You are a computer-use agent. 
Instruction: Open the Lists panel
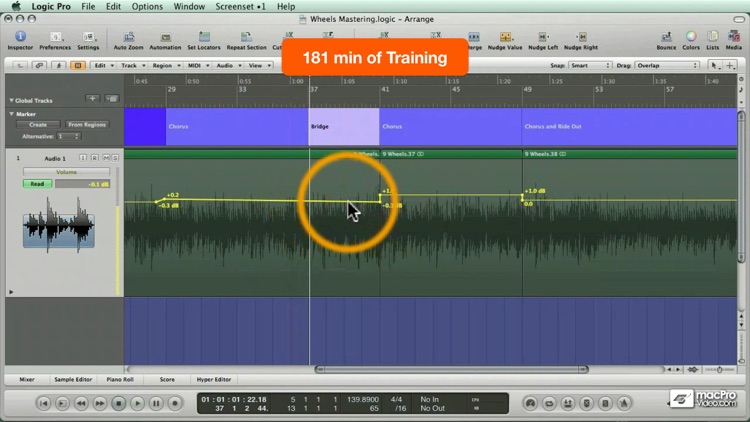click(713, 40)
